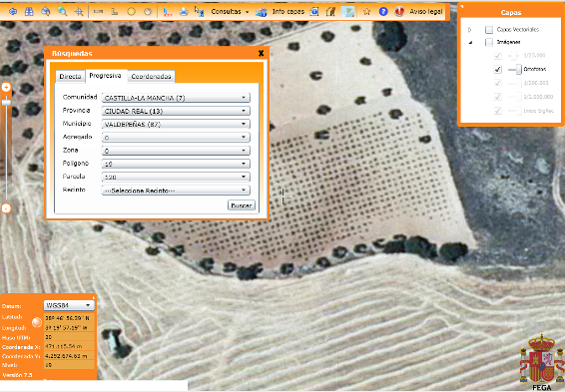Click the Ortofotos opacity slider
The width and height of the screenshot is (565, 392).
514,69
